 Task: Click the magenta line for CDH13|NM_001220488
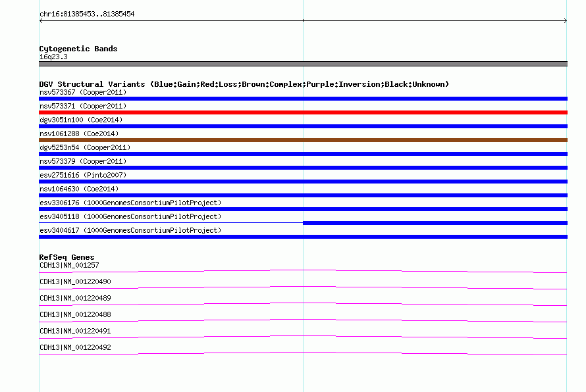[x=303, y=320]
